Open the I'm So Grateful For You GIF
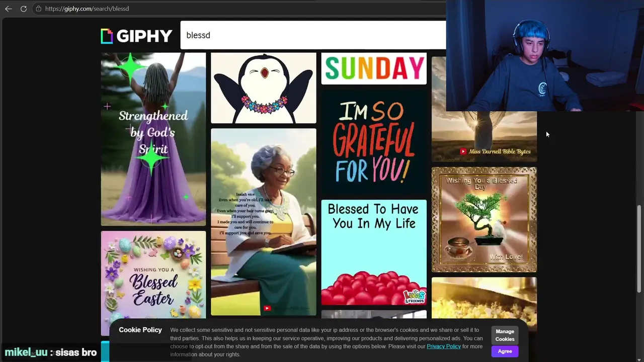 pyautogui.click(x=374, y=142)
